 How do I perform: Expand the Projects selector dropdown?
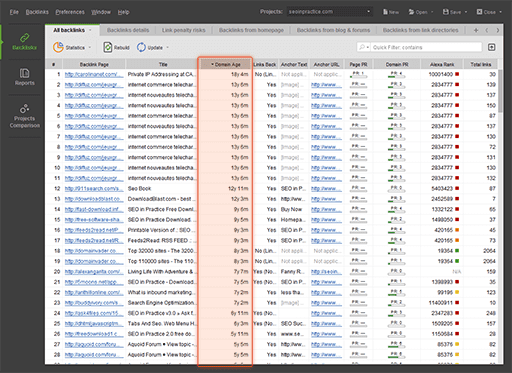tap(368, 12)
